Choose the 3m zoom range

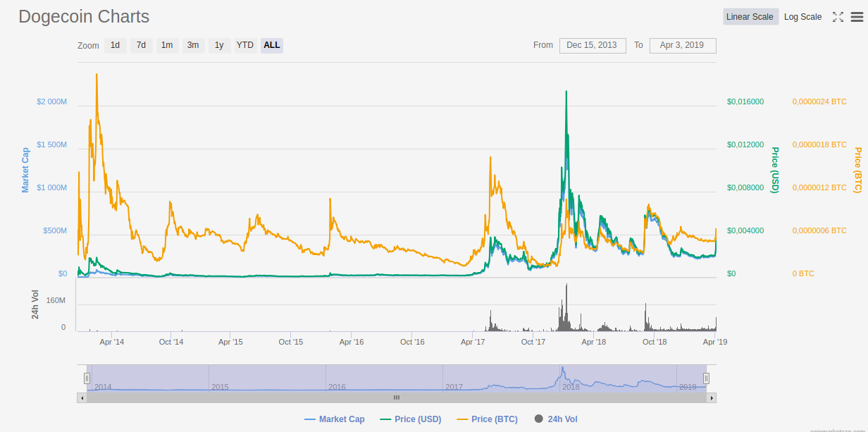(193, 45)
